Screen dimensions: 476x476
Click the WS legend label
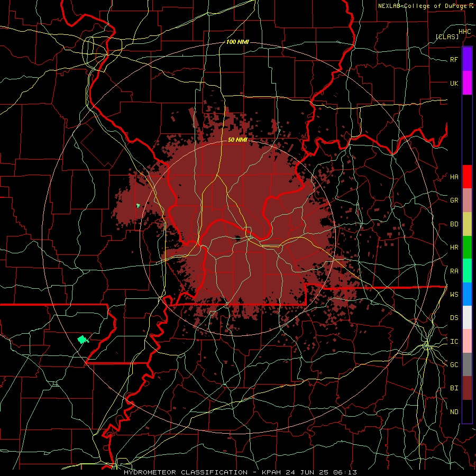[454, 294]
